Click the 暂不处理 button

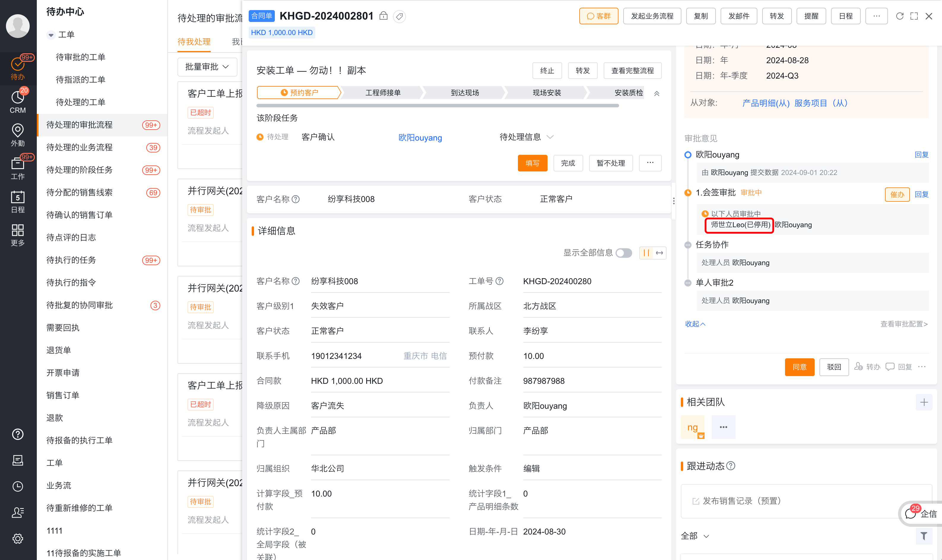(x=610, y=163)
